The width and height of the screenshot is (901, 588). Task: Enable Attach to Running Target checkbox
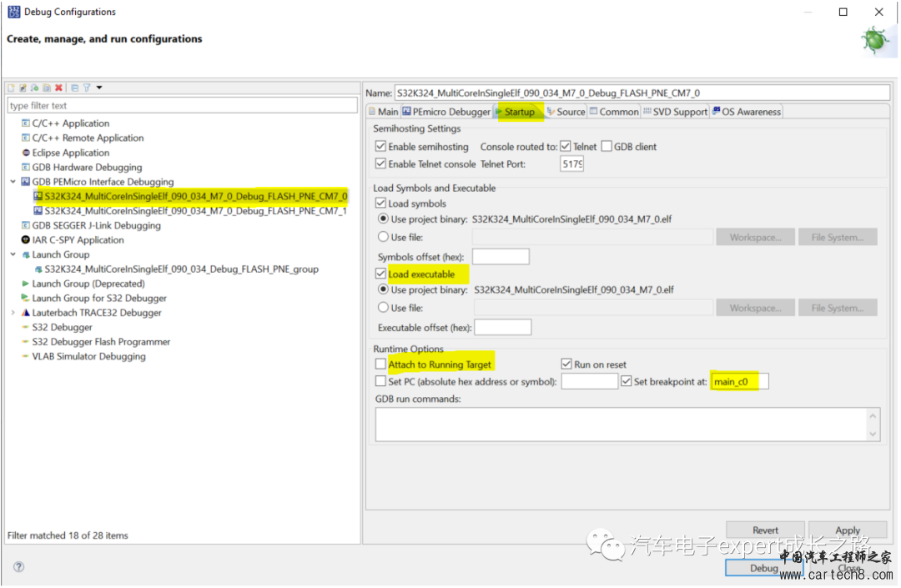pos(380,364)
